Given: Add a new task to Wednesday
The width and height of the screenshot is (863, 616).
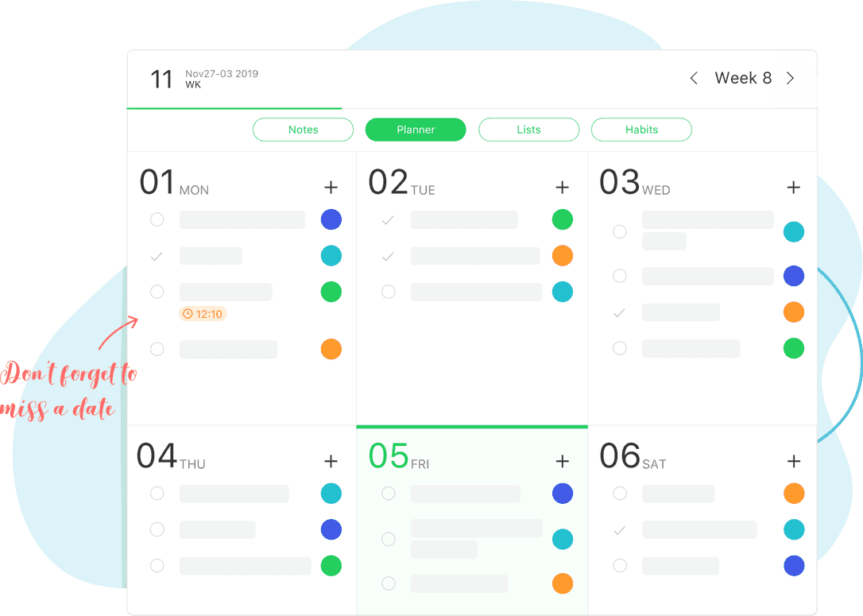Looking at the screenshot, I should tap(794, 187).
